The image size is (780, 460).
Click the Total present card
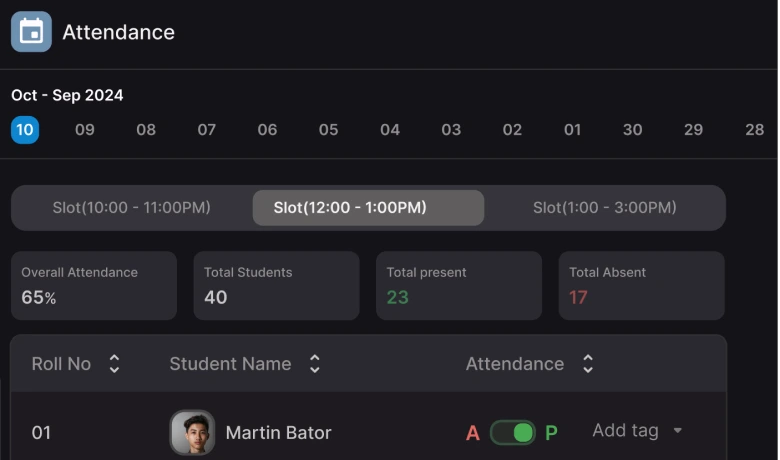click(459, 285)
